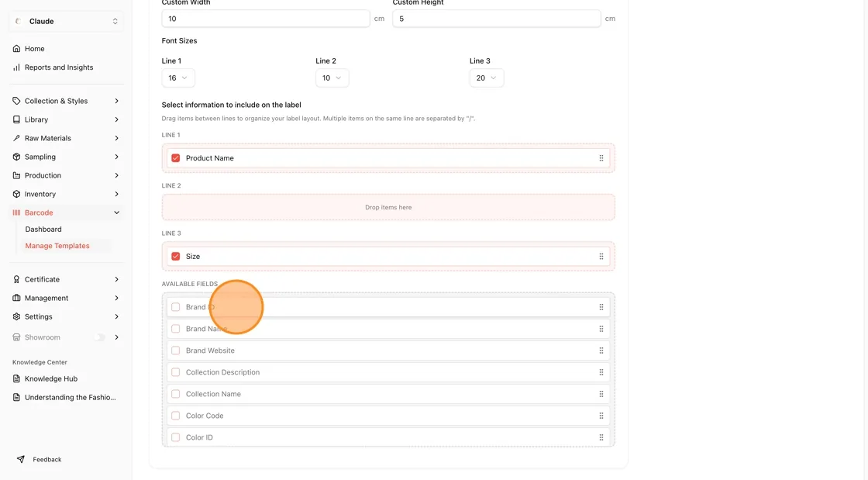Toggle the Showroom switch
The height and width of the screenshot is (480, 868).
pos(100,337)
